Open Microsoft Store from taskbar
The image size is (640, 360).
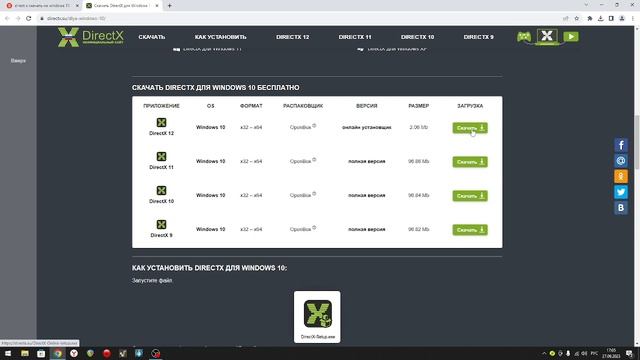tap(41, 353)
